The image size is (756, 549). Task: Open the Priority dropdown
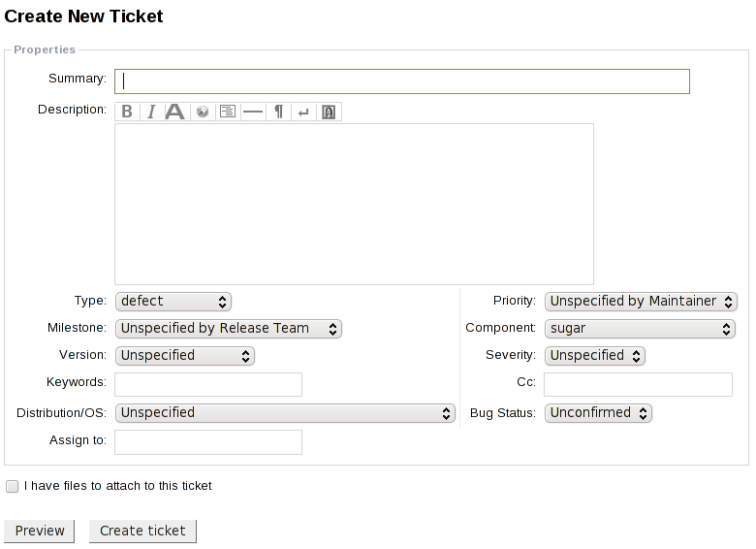pos(640,302)
